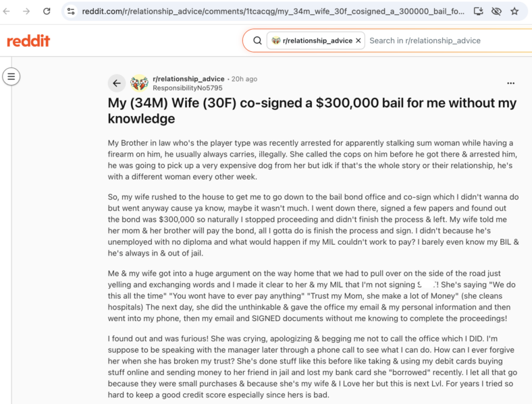
Task: Open site information icon in address bar
Action: (71, 11)
